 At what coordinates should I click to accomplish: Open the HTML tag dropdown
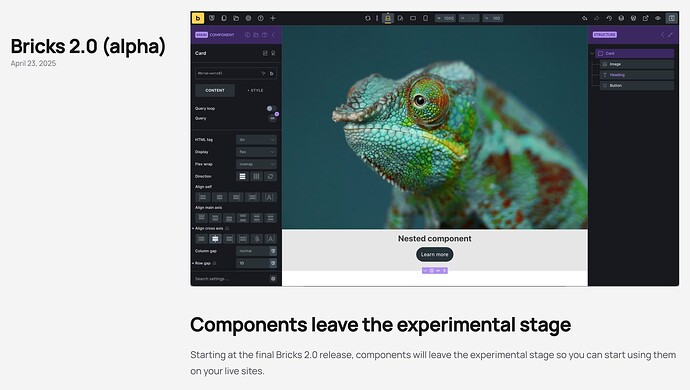click(x=256, y=140)
